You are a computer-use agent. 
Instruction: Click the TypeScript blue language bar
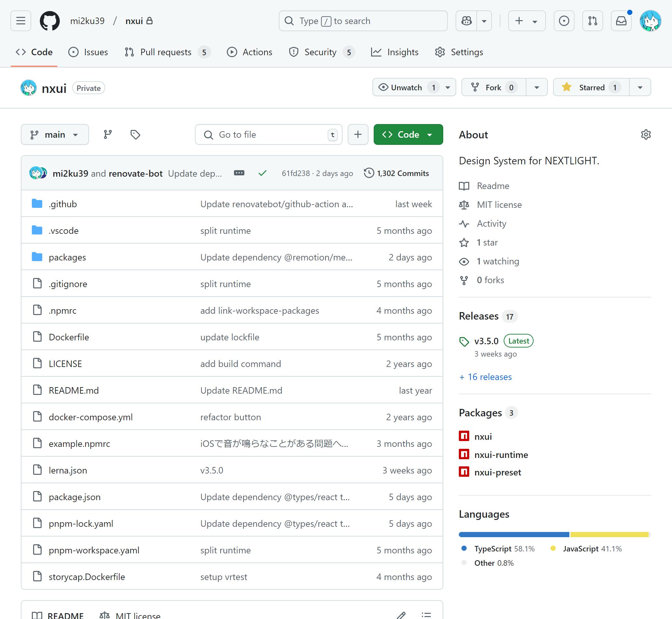(x=514, y=534)
